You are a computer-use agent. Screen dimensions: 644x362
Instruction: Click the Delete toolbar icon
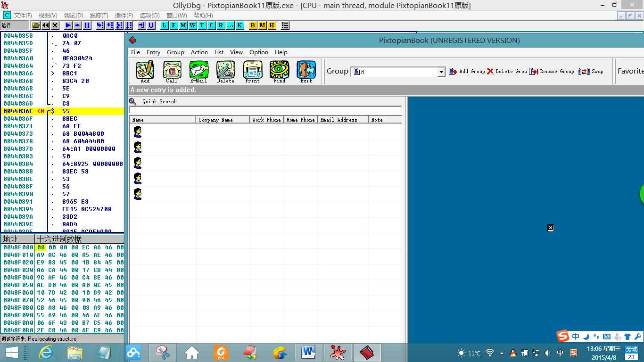pyautogui.click(x=226, y=72)
